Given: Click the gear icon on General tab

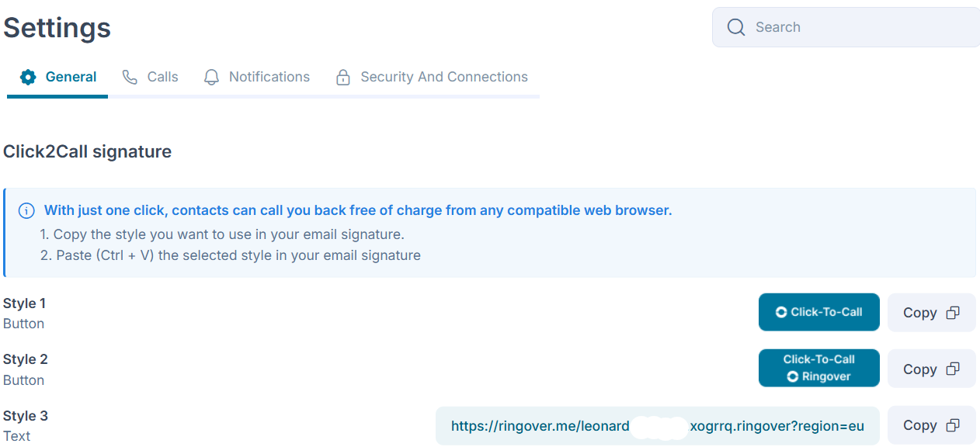Looking at the screenshot, I should click(x=28, y=77).
